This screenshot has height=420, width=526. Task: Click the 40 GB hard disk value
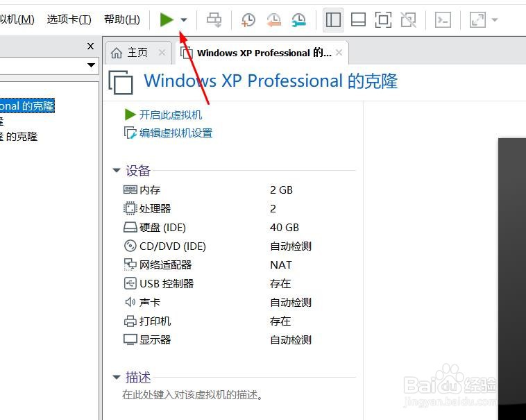[x=284, y=228]
